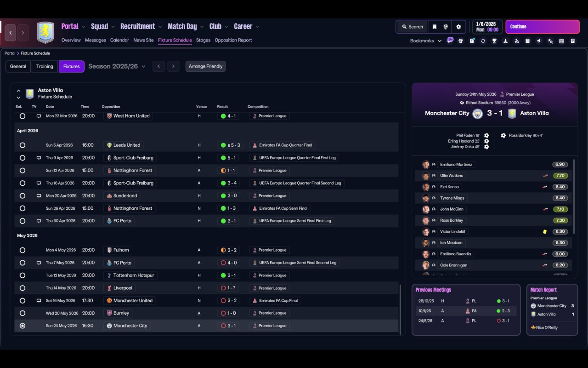Open the Match Report panel heading
This screenshot has height=368, width=588.
click(543, 290)
